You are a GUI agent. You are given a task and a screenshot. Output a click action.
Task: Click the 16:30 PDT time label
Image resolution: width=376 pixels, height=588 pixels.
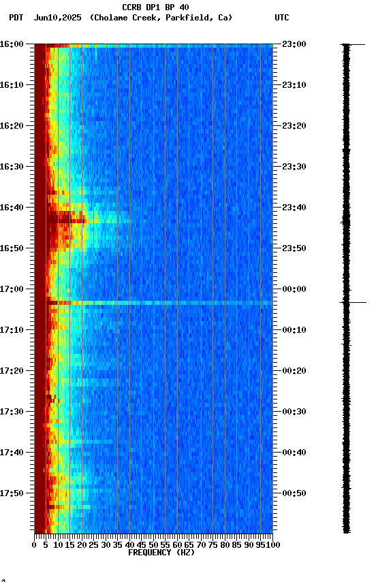12,167
